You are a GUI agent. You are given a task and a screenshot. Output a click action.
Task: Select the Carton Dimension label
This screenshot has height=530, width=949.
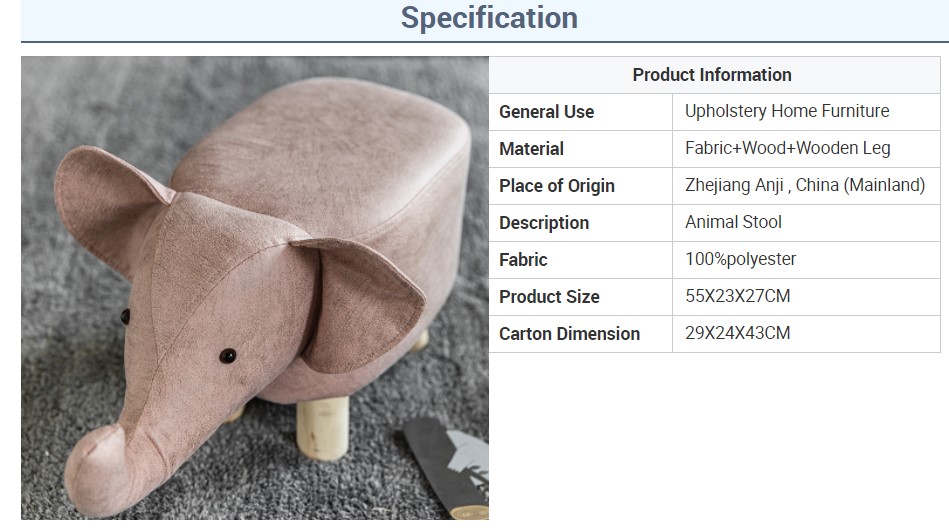tap(570, 333)
